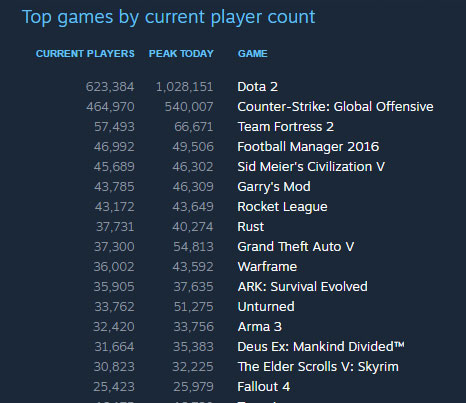Open the Unturned game page
Viewport: 466px width, 403px height.
266,307
